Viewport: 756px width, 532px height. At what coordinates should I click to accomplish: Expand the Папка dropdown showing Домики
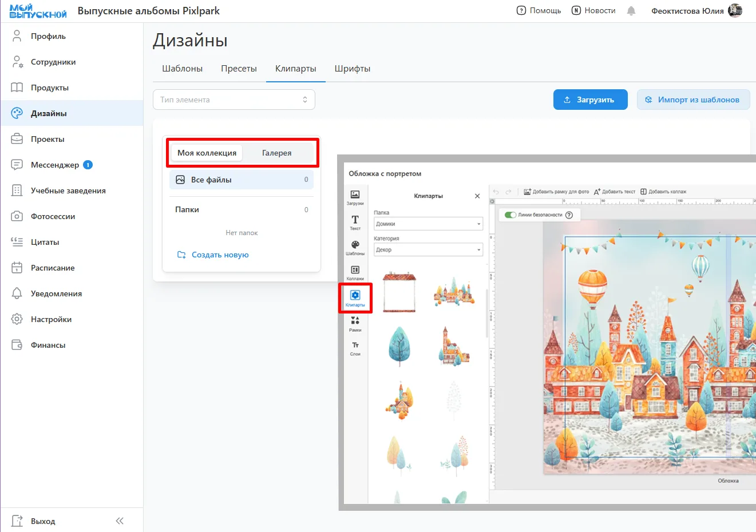click(x=428, y=224)
